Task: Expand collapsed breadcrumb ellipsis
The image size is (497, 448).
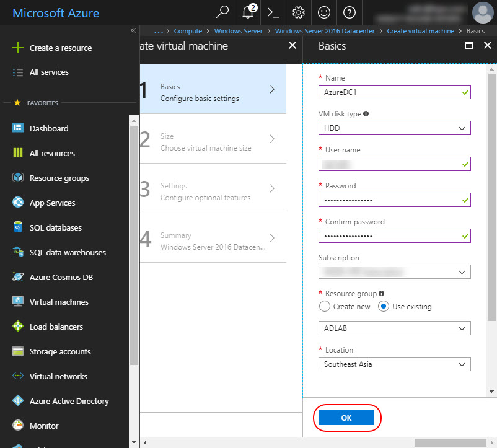Action: click(159, 31)
